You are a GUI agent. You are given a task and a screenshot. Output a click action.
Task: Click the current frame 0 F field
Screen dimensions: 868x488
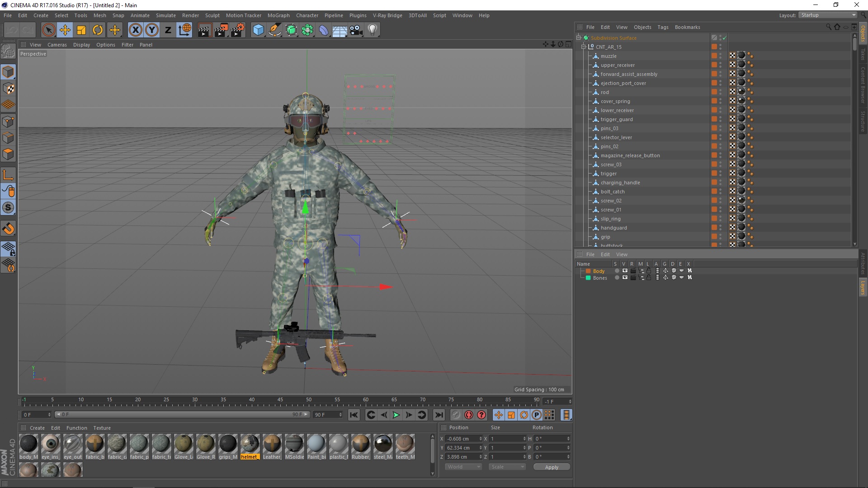36,414
